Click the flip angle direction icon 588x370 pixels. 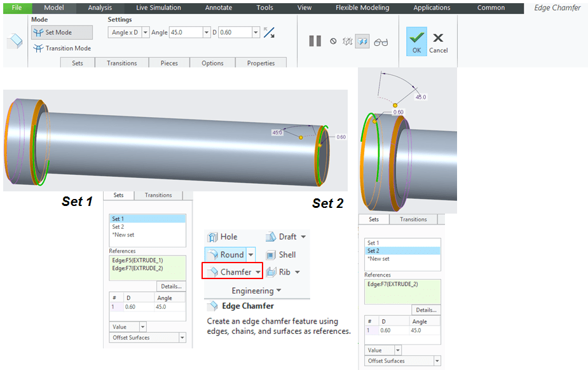pyautogui.click(x=270, y=32)
